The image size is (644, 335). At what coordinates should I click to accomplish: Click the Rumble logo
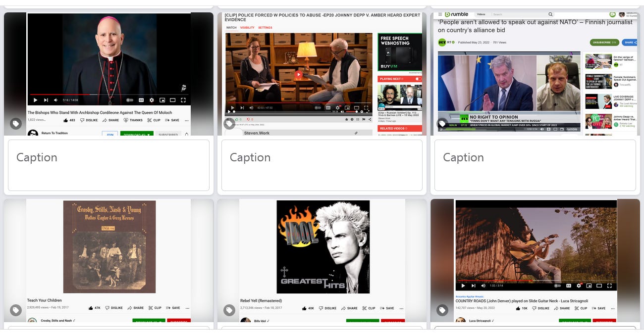pos(456,14)
